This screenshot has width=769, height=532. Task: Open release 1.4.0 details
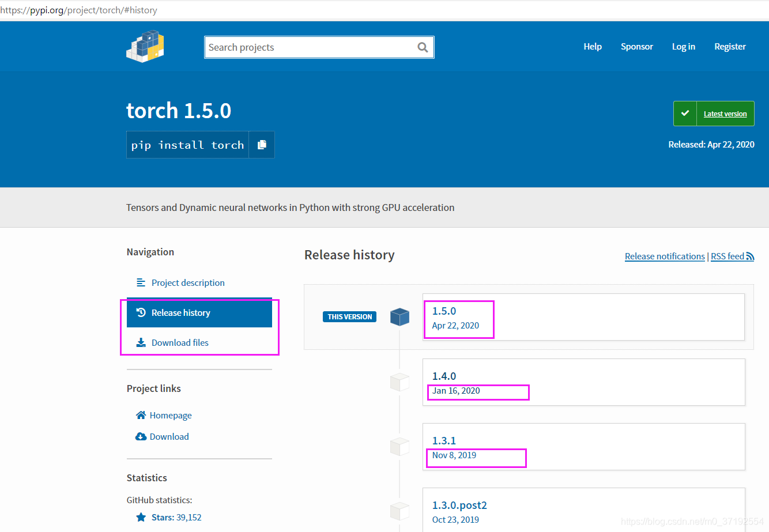click(x=444, y=375)
